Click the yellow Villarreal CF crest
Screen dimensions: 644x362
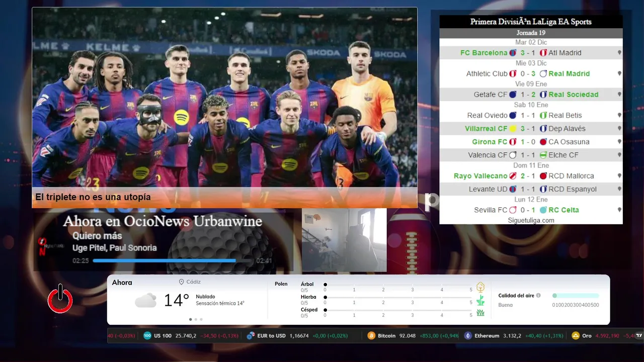pyautogui.click(x=513, y=129)
